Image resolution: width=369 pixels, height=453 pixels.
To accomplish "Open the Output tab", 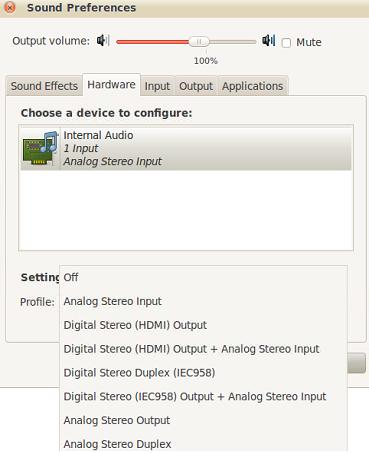I will click(196, 86).
